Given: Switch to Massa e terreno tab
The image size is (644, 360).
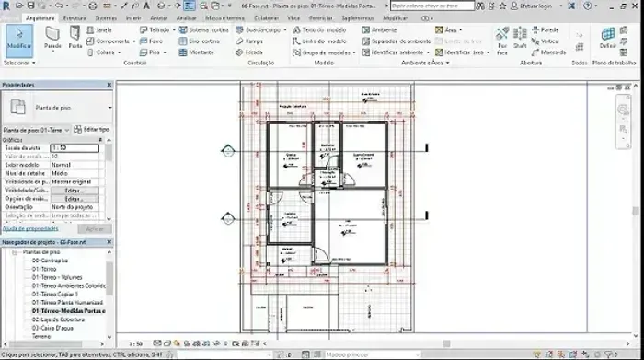Looking at the screenshot, I should pos(225,18).
